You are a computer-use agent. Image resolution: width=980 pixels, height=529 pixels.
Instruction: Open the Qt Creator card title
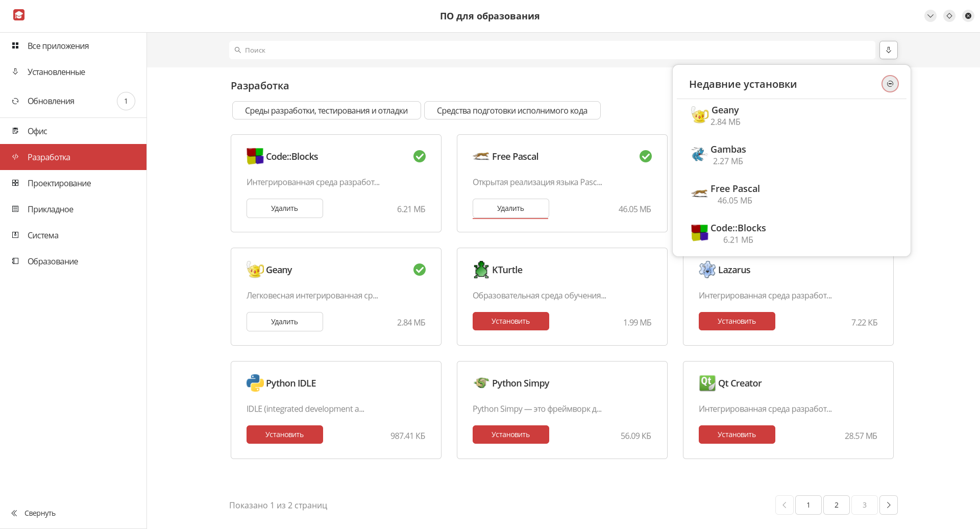click(x=740, y=383)
